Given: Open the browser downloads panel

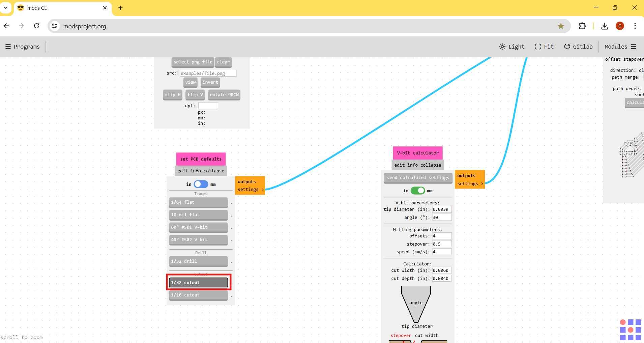Looking at the screenshot, I should point(605,26).
